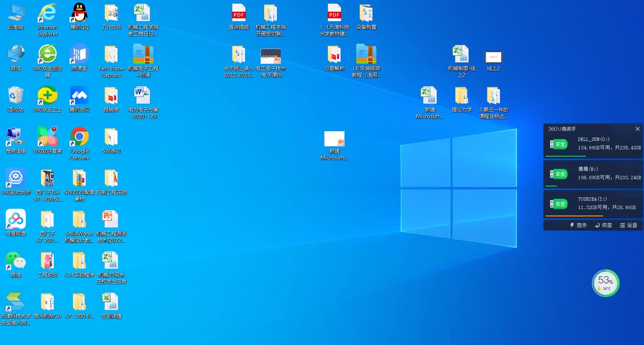Open 设置 in 360U盘助手
The width and height of the screenshot is (644, 345).
[x=629, y=225]
